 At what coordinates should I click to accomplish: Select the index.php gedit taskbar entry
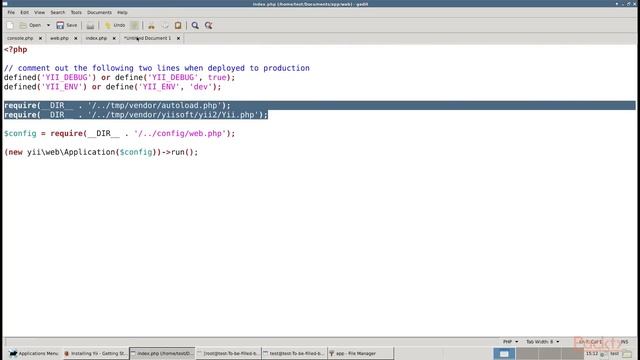(x=162, y=353)
